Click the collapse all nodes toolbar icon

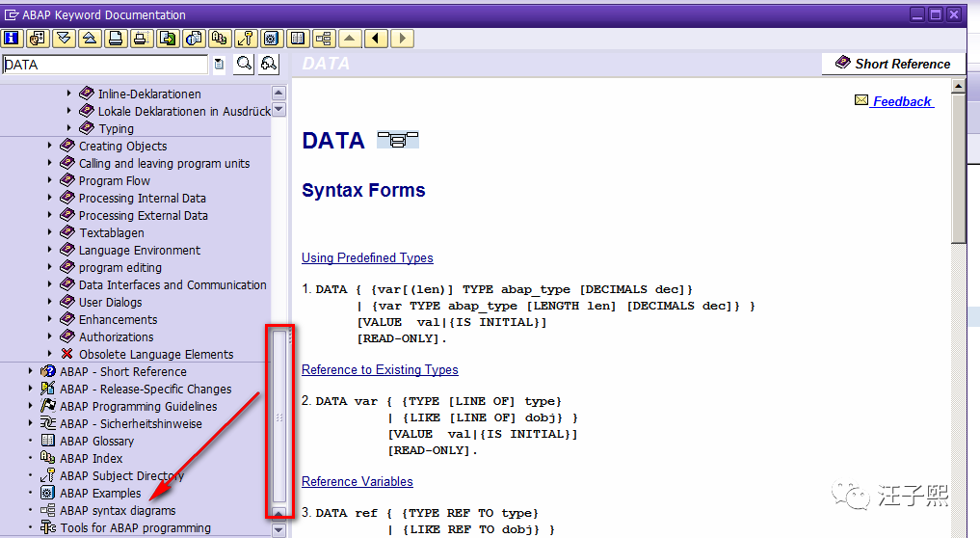point(90,39)
